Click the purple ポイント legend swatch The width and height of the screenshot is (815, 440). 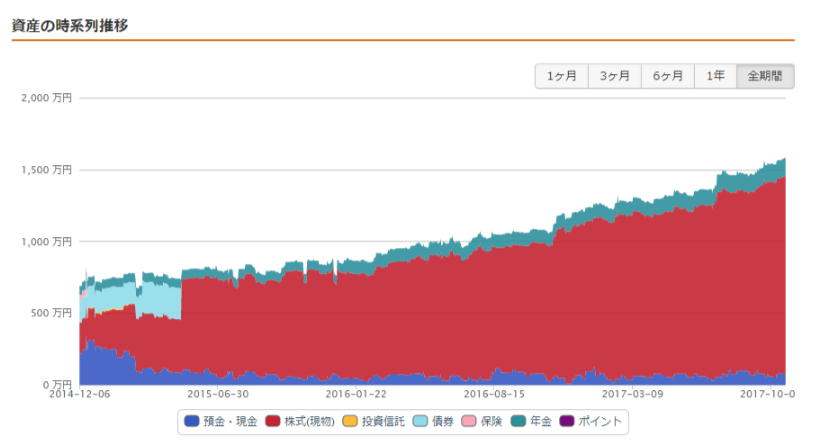pyautogui.click(x=567, y=421)
